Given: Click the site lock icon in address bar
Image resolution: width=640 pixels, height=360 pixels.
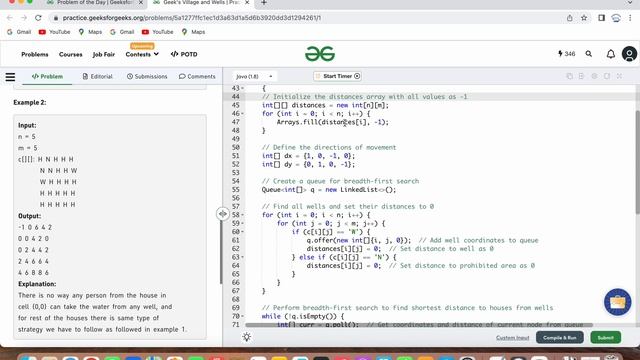Looking at the screenshot, I should click(56, 18).
